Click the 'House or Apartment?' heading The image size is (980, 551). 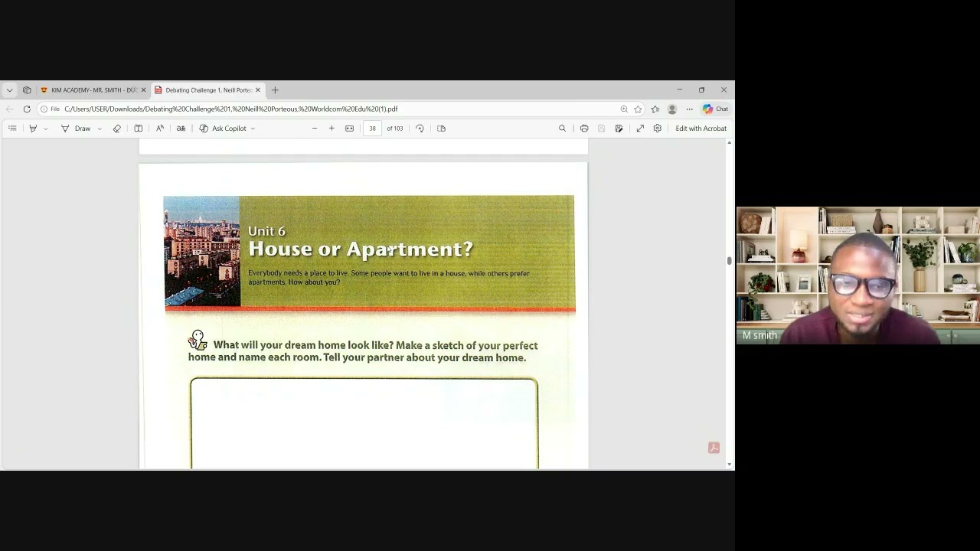(361, 249)
